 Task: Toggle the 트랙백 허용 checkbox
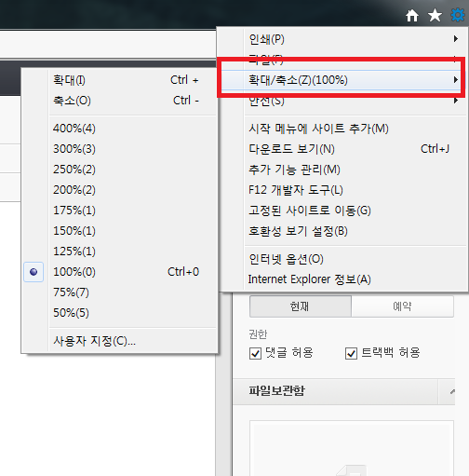[x=351, y=353]
